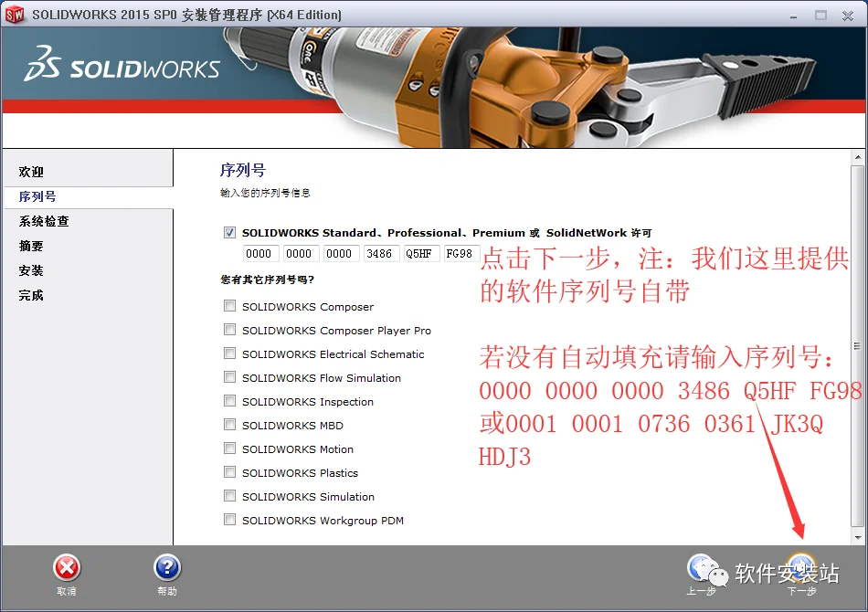The width and height of the screenshot is (868, 612).
Task: Open Help (帮助) question mark icon
Action: 167,568
